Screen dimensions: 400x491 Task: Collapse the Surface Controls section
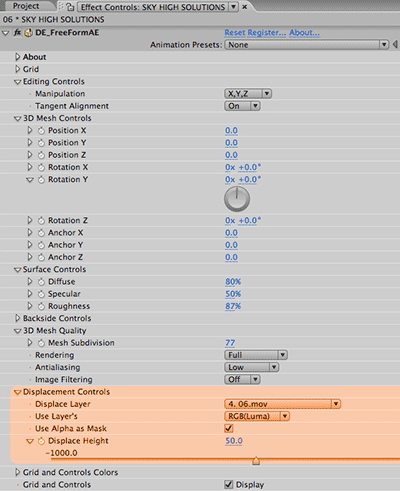coord(18,270)
